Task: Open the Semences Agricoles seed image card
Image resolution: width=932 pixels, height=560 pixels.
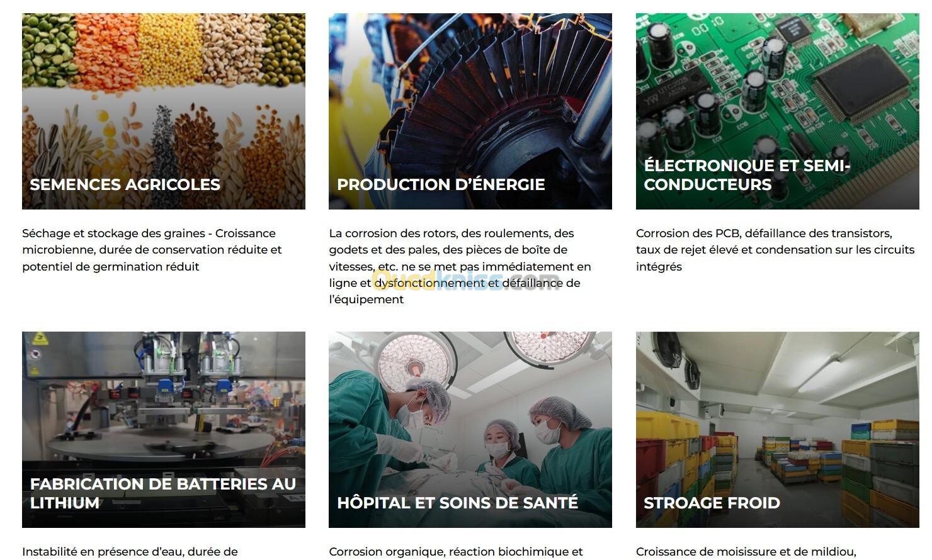Action: 164,111
